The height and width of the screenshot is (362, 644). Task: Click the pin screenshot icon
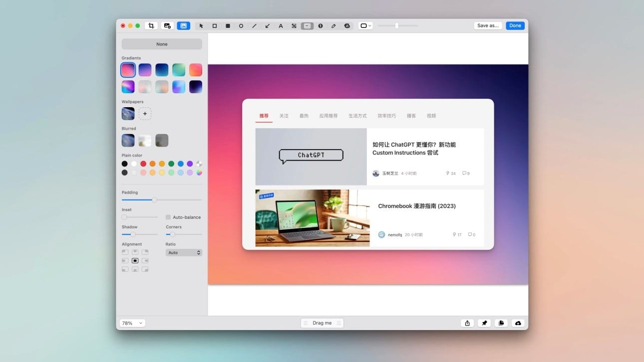tap(484, 323)
